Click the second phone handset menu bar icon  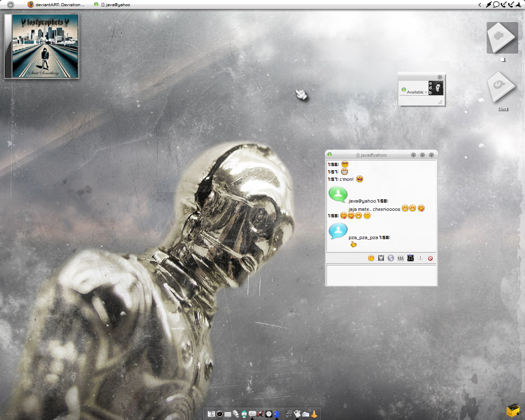tap(511, 5)
